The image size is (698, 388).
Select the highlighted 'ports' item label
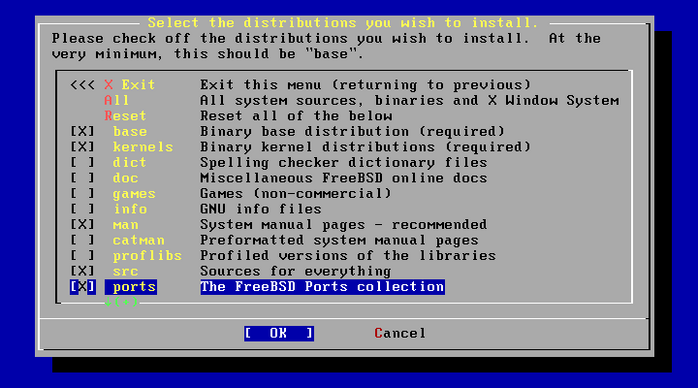131,287
